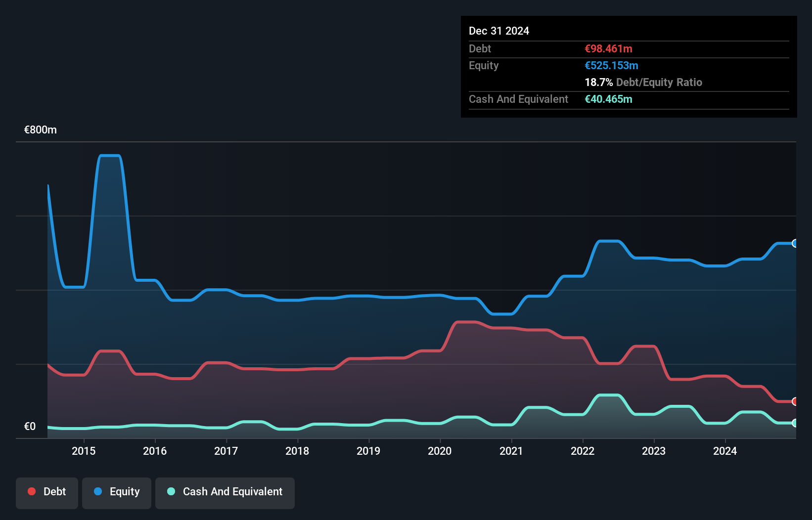
Task: Click the 2024 x-axis label
Action: (x=725, y=451)
